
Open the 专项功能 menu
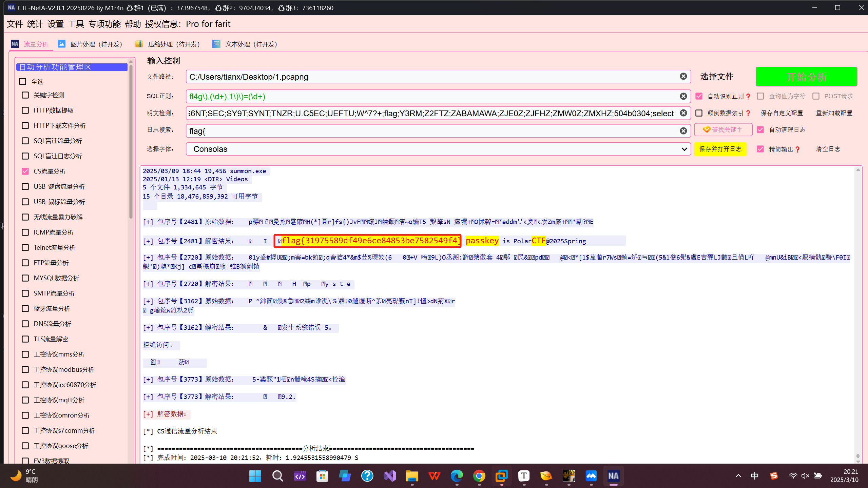point(104,24)
